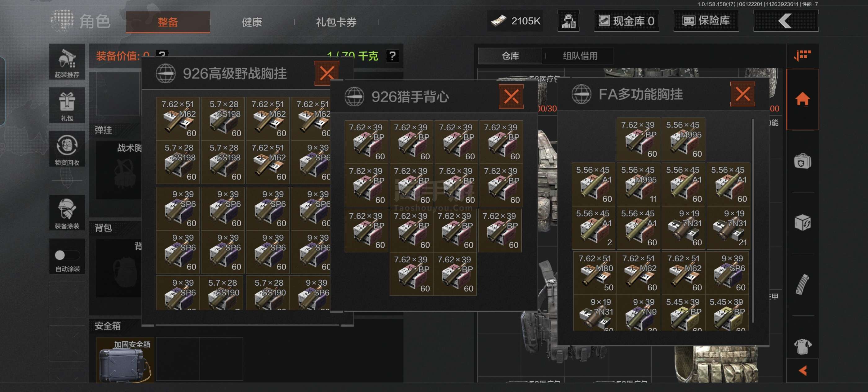The image size is (868, 392).
Task: Switch to the 组队借用 team borrow tab
Action: click(x=580, y=56)
